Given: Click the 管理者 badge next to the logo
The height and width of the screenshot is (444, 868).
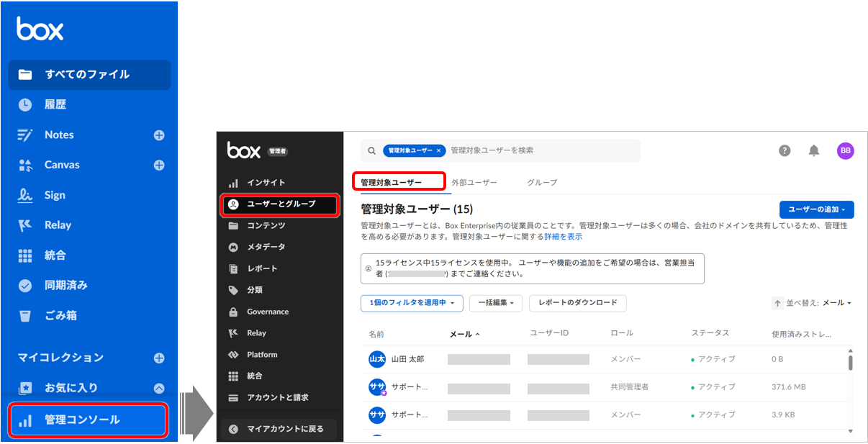Looking at the screenshot, I should pyautogui.click(x=277, y=151).
